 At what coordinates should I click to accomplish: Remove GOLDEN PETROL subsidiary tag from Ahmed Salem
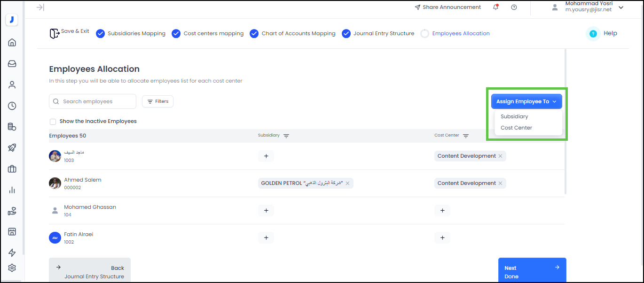click(x=348, y=184)
